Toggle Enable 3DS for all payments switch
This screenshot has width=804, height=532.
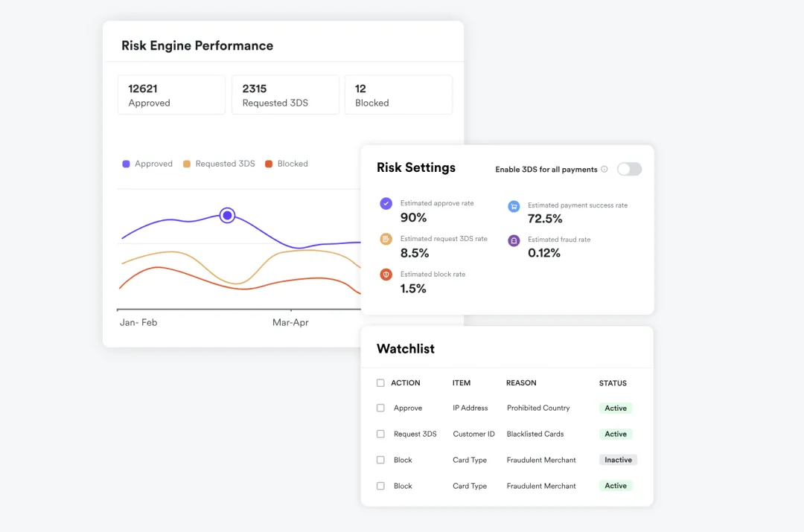[x=629, y=169]
